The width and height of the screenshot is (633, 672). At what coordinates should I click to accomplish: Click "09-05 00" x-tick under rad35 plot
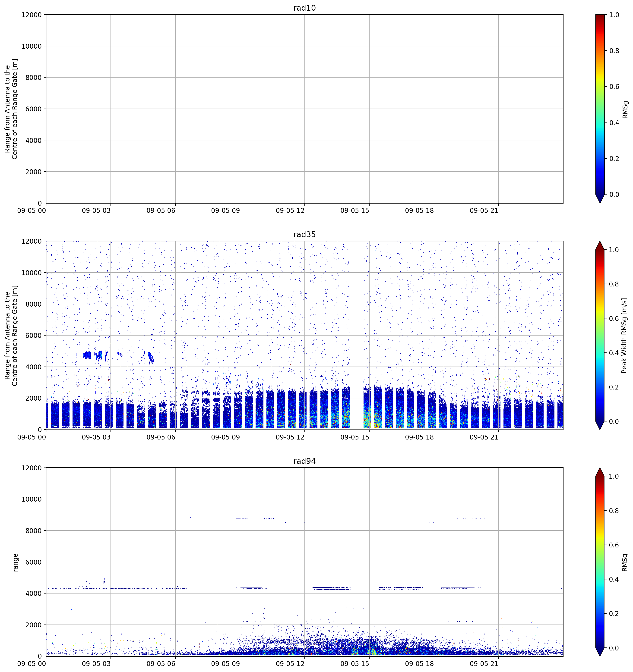32,437
